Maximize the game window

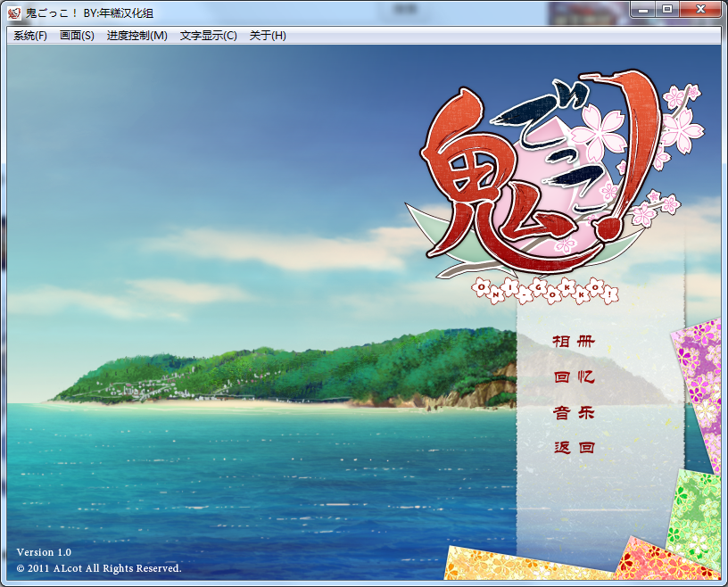point(666,9)
